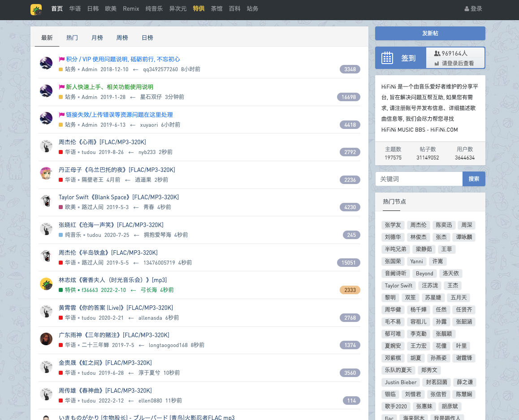519x420 pixels.
Task: Click avatar beside 林志炫《奢香夫人》post
Action: 46,284
